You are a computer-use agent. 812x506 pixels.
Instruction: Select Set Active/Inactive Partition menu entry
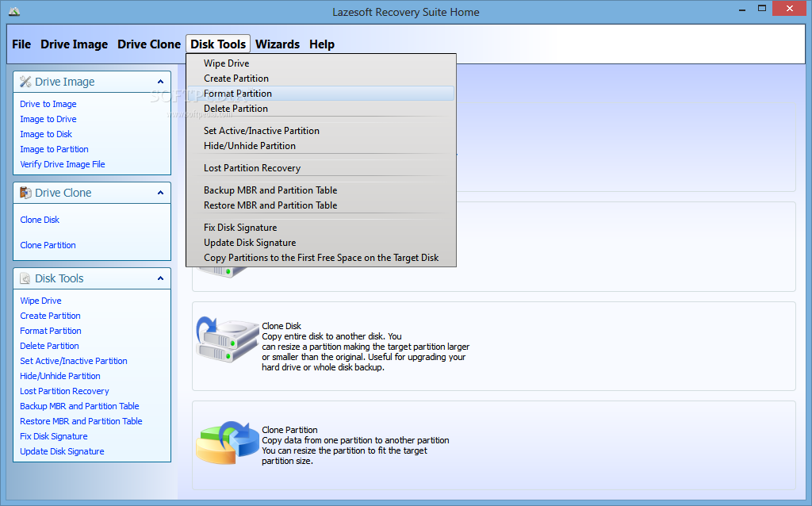tap(321, 131)
